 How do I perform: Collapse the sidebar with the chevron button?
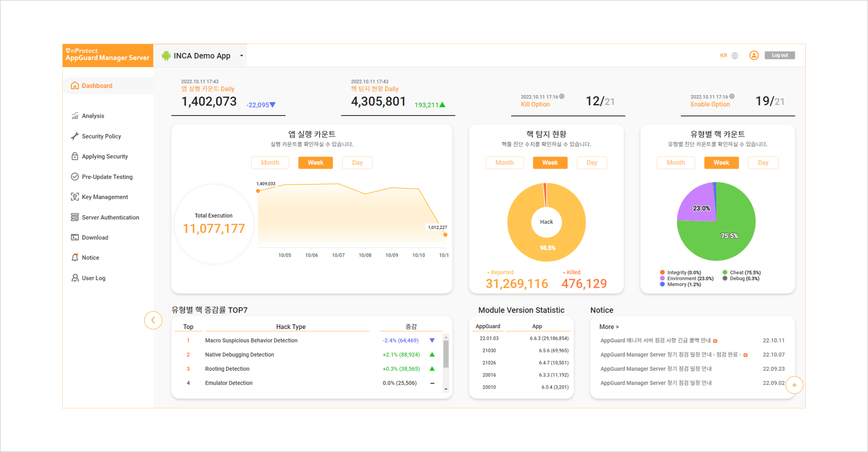click(x=153, y=320)
